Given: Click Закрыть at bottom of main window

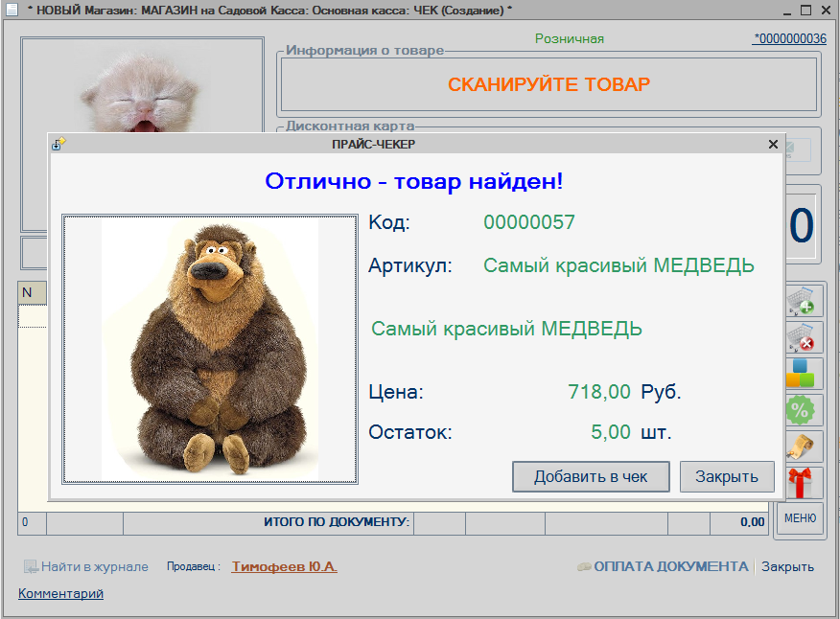Looking at the screenshot, I should (x=787, y=566).
